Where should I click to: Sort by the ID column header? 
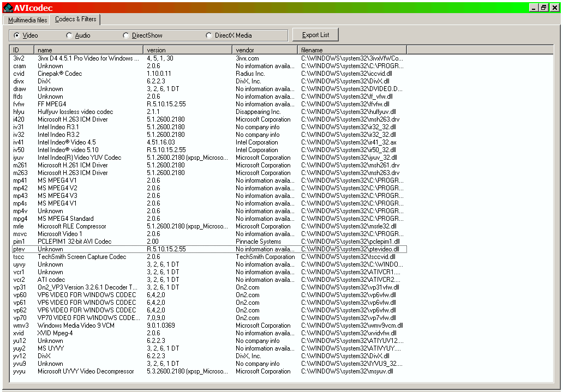(22, 50)
